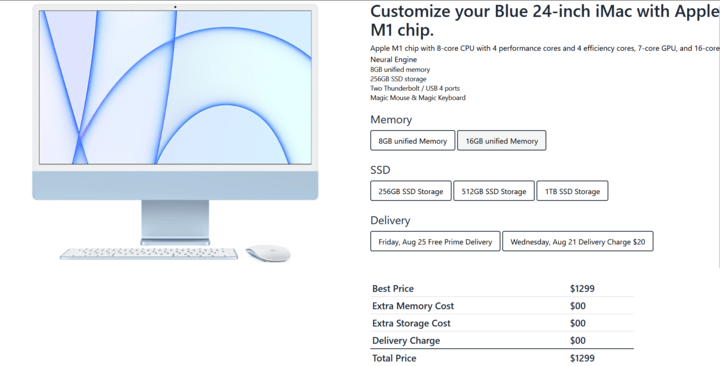
Task: Click the Best Price row value $1299
Action: pos(582,288)
